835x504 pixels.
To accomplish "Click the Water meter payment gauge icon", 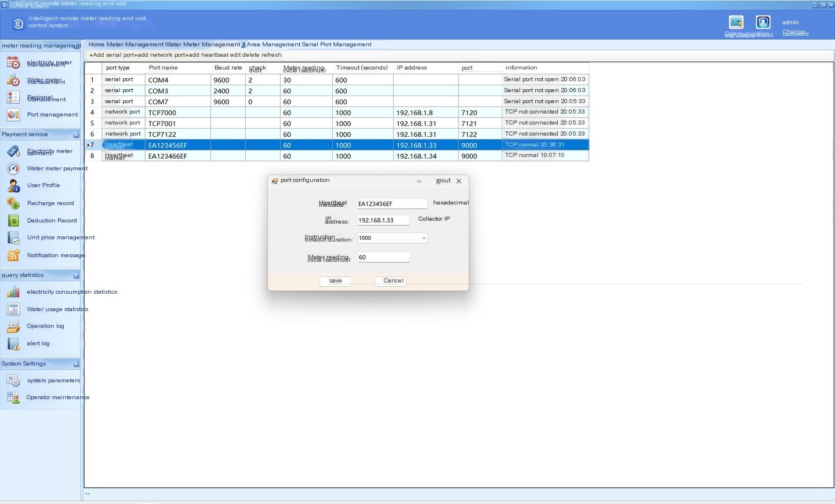I will [x=13, y=169].
